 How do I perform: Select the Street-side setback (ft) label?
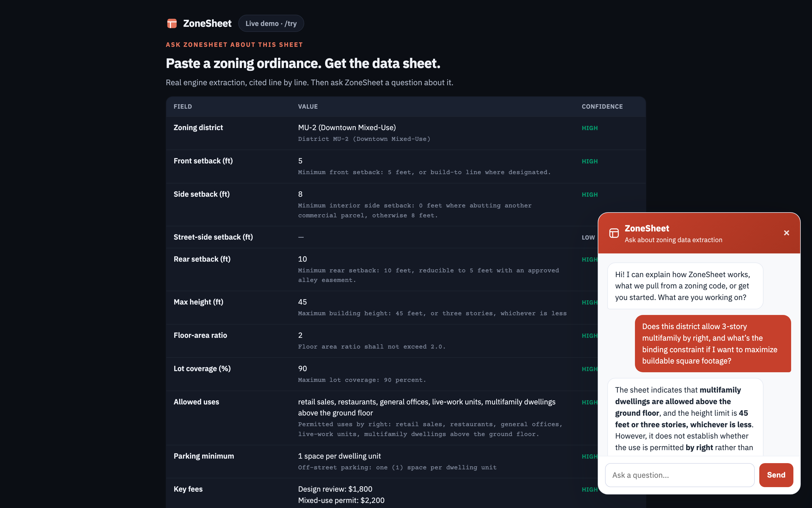pyautogui.click(x=213, y=237)
